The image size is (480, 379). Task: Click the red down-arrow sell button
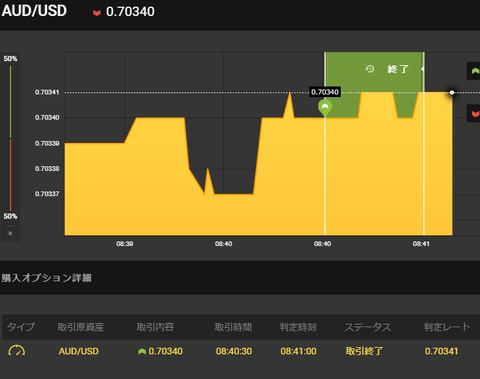pyautogui.click(x=474, y=114)
